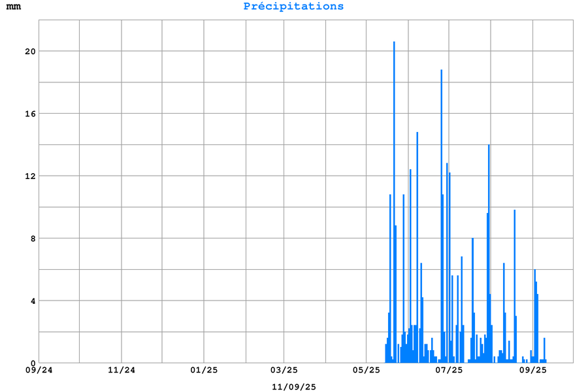588x392 pixels.
Task: Select the 01/25 x-axis date label
Action: click(x=204, y=370)
